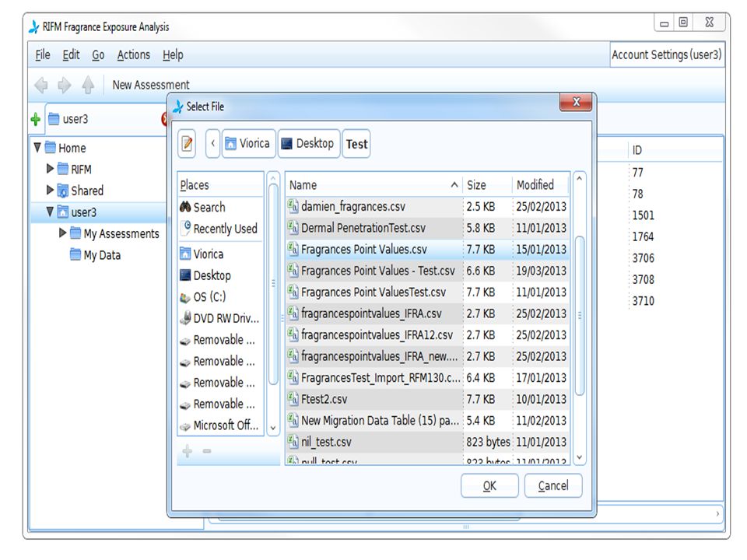Screen dimensions: 747x560
Task: Click the remove bookmark minus icon below Places
Action: (x=207, y=450)
